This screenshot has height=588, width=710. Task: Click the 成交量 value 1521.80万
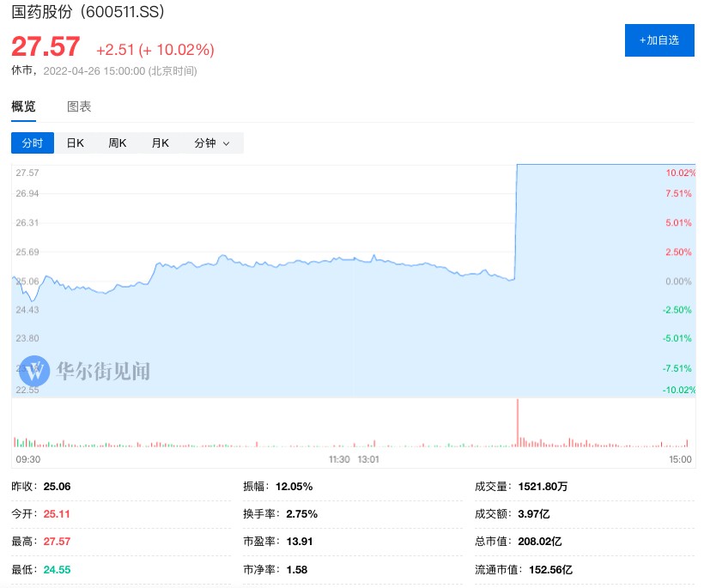[x=543, y=487]
